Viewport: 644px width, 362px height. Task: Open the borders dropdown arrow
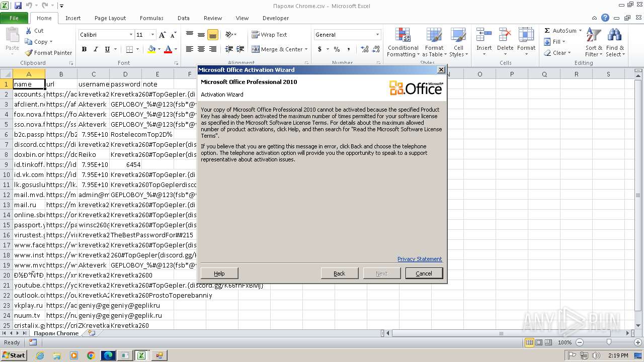[137, 49]
